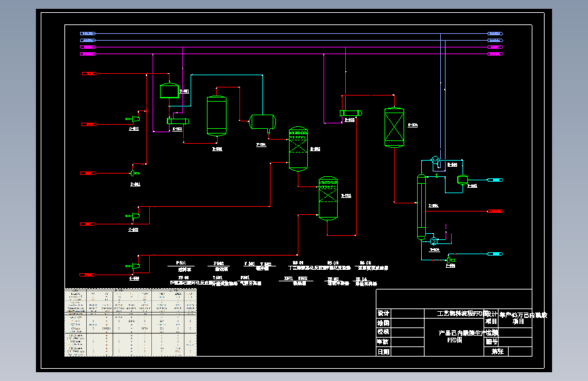Viewport: 588px width, 381px height.
Task: Select the top blue utility header flag on left
Action: (x=87, y=33)
